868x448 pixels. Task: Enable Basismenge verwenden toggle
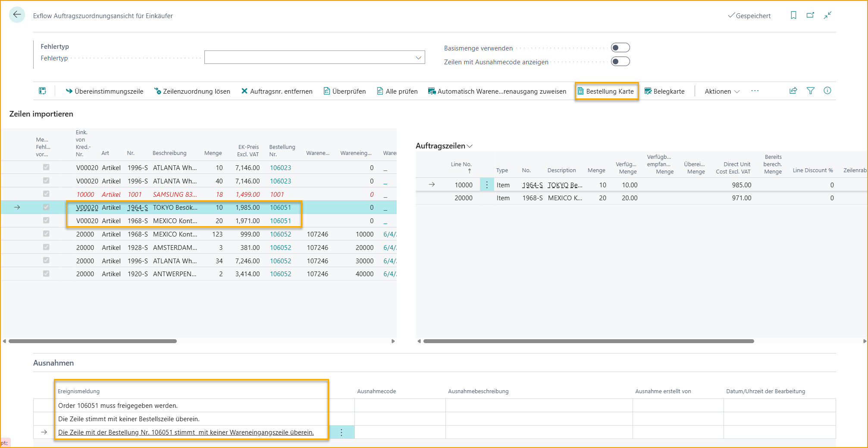[x=620, y=47]
